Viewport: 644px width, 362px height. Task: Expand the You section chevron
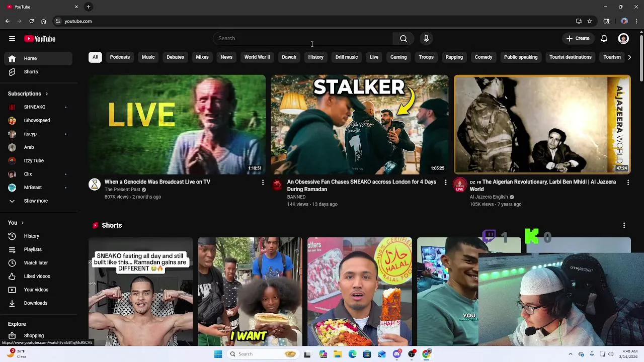(22, 223)
